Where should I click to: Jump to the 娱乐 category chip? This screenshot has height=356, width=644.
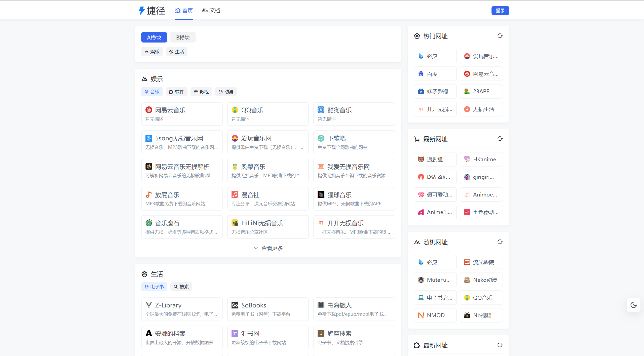click(x=152, y=52)
